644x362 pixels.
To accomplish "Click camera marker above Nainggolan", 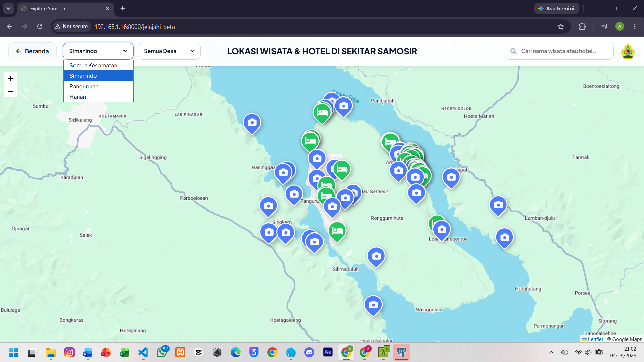I will [x=373, y=305].
